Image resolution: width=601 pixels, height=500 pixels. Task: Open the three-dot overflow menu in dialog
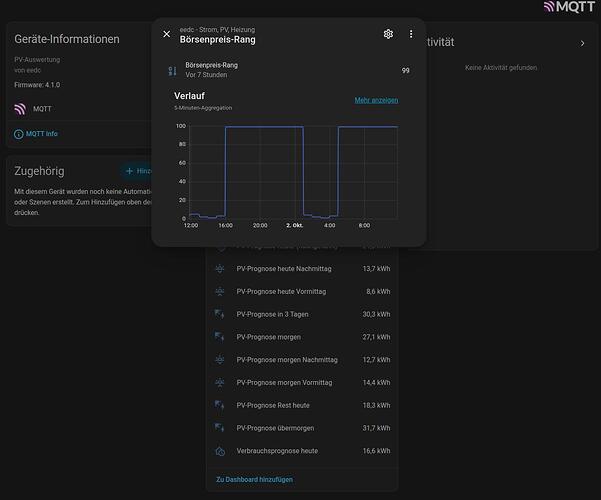[411, 34]
